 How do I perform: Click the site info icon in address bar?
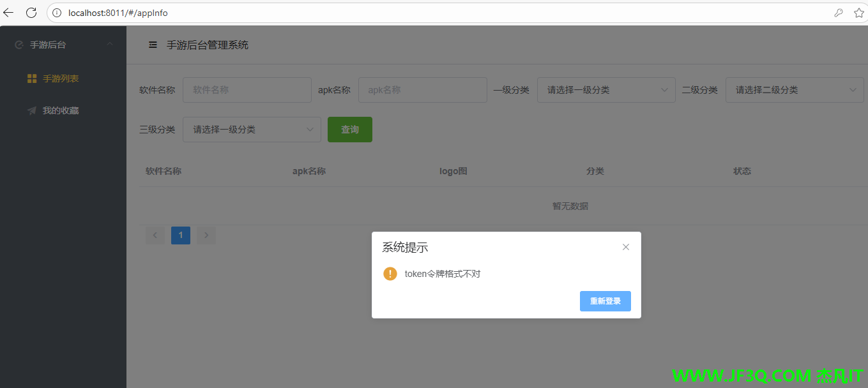[57, 13]
